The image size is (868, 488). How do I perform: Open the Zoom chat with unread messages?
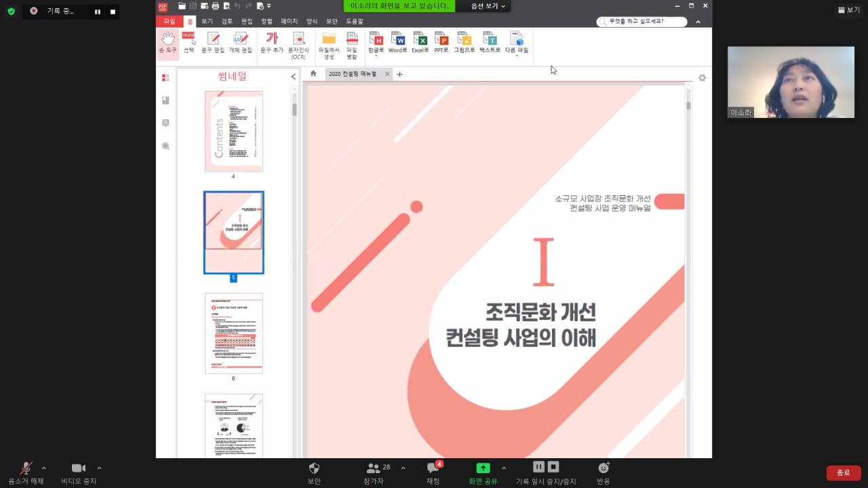click(x=432, y=470)
